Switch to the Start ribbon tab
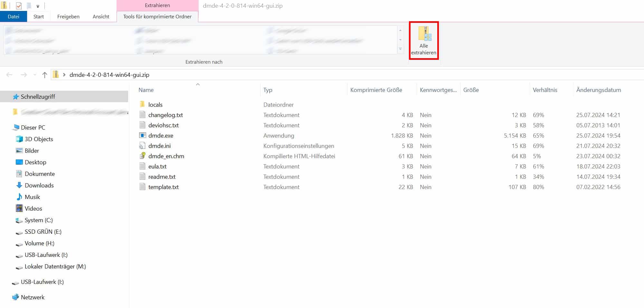The image size is (644, 308). pos(39,16)
